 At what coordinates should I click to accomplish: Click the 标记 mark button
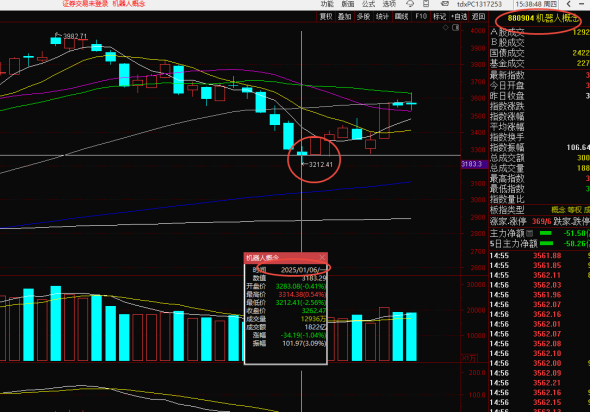coord(439,17)
